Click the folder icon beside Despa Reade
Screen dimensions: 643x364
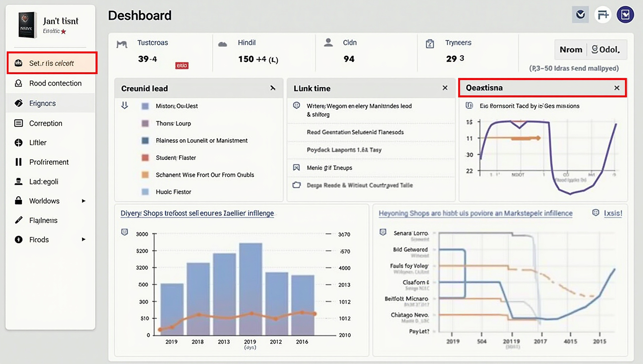296,185
